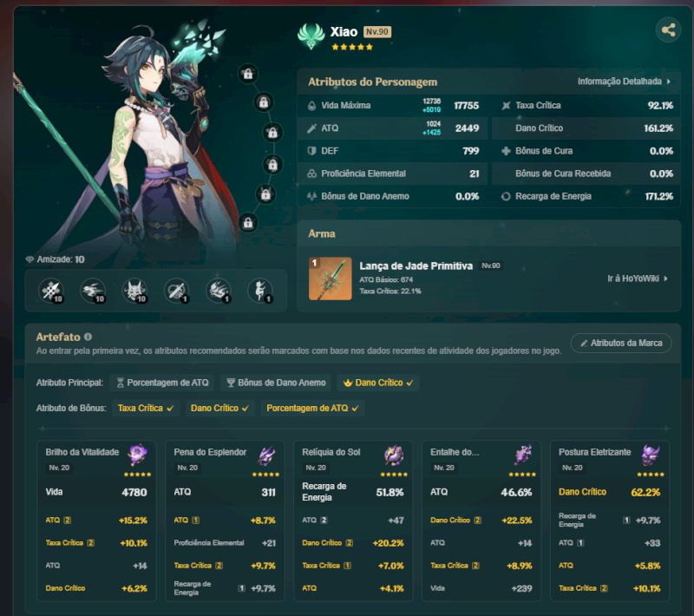Click the Anemo element emblem beside Xiao
Viewport: 694px width, 616px height.
coord(311,36)
